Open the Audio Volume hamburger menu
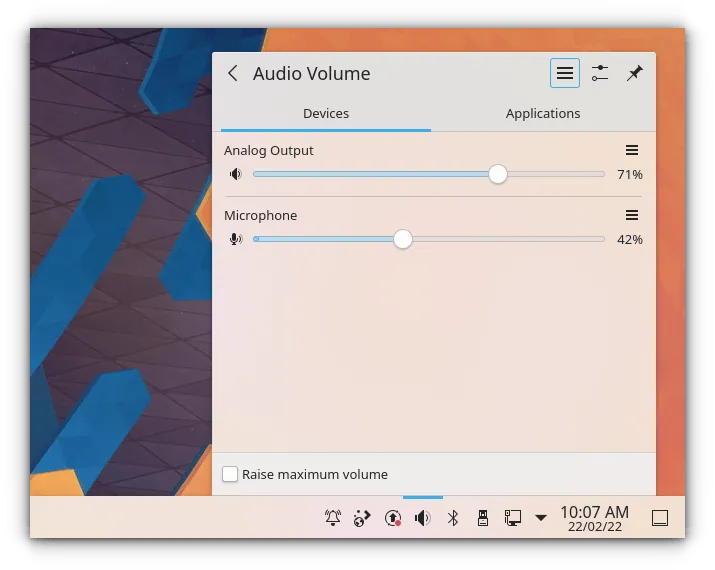 pos(565,73)
